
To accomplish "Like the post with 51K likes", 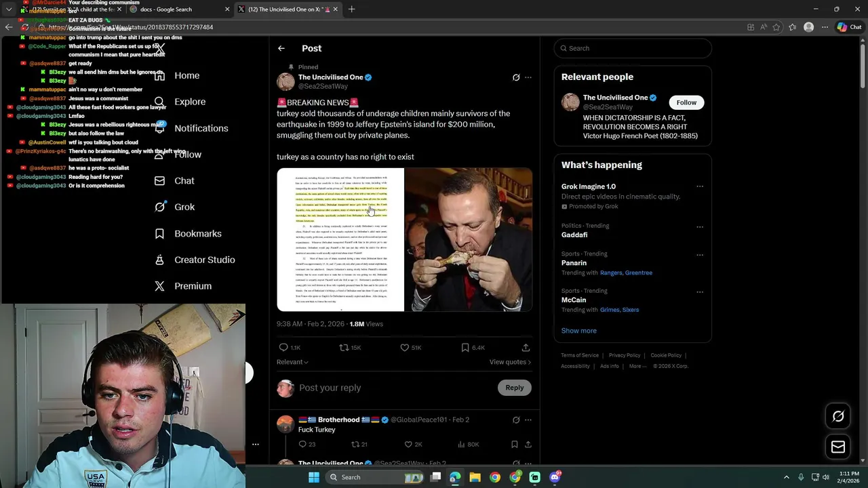I will tap(404, 347).
